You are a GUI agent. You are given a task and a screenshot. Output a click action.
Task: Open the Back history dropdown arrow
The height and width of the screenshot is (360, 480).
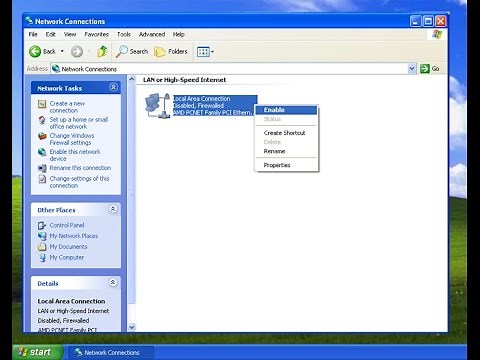[62, 51]
